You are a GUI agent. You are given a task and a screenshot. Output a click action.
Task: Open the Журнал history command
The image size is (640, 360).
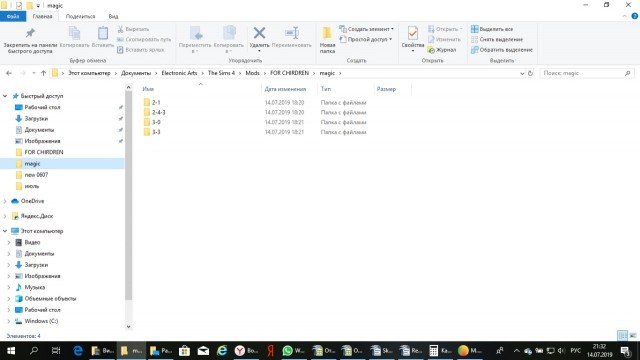point(442,50)
